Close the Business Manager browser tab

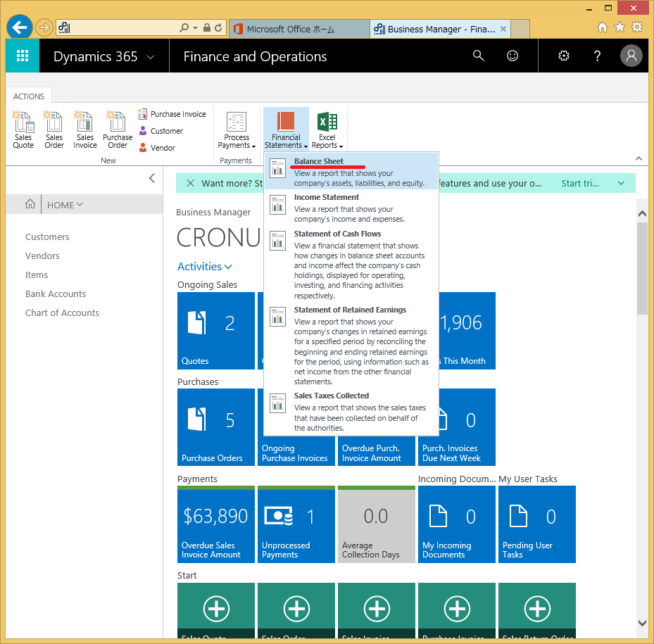pos(503,29)
